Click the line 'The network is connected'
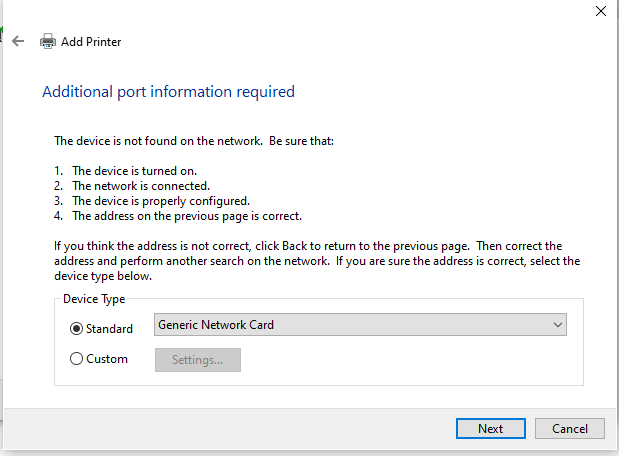This screenshot has height=456, width=619. pos(140,185)
